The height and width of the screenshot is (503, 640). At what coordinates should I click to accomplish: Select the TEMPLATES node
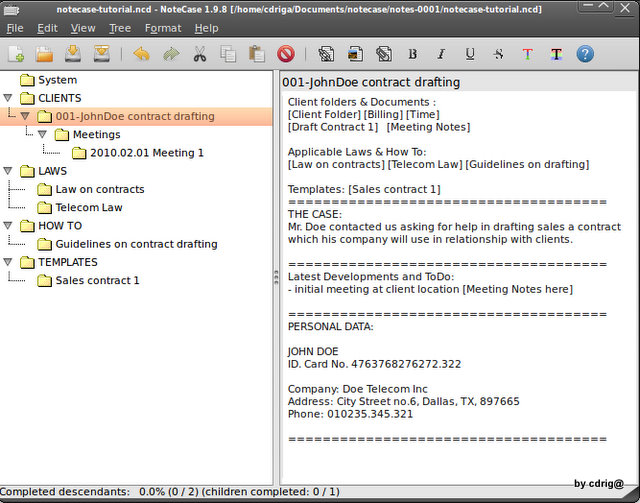pyautogui.click(x=68, y=262)
